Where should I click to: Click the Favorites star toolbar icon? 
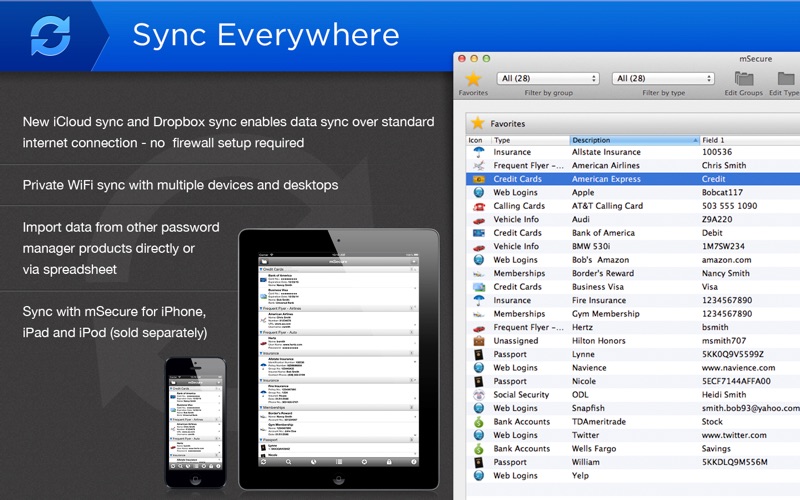pos(474,79)
